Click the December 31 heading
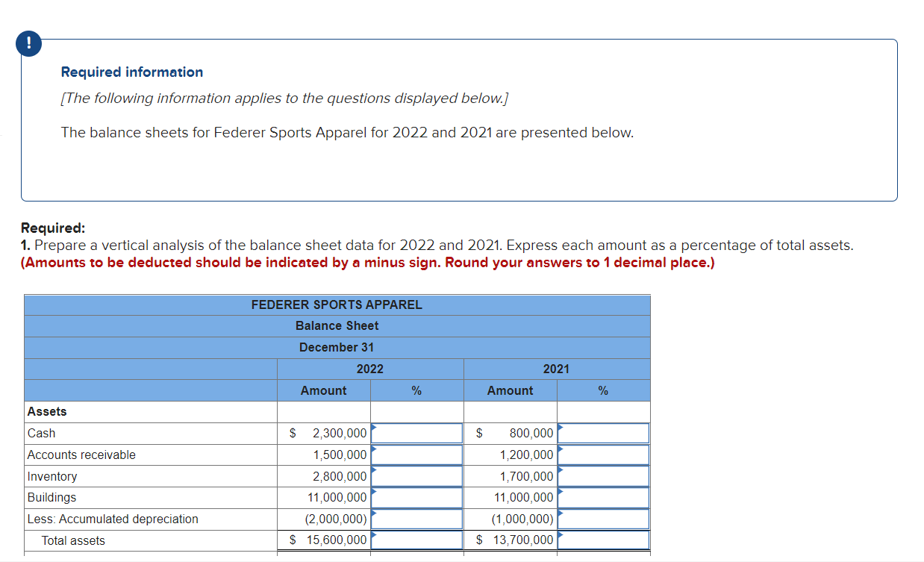This screenshot has height=562, width=924. [x=337, y=347]
